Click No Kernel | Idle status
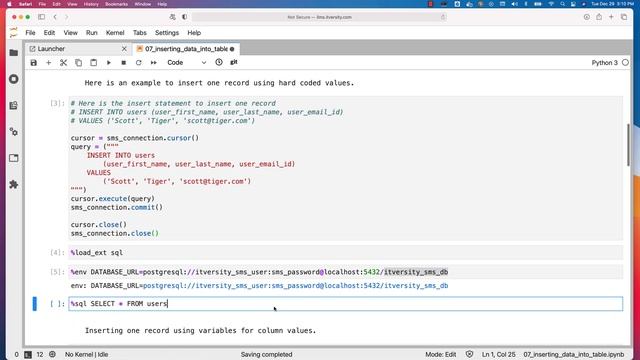The width and height of the screenshot is (640, 360). coord(87,354)
